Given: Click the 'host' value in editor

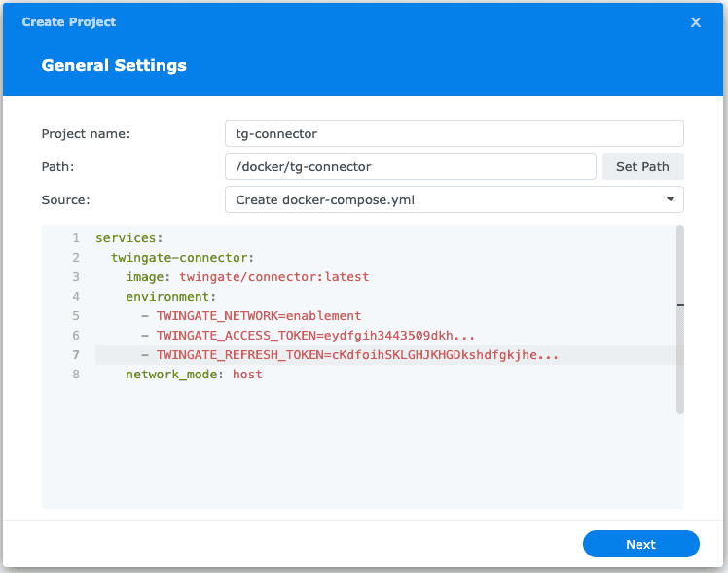Looking at the screenshot, I should pos(247,374).
